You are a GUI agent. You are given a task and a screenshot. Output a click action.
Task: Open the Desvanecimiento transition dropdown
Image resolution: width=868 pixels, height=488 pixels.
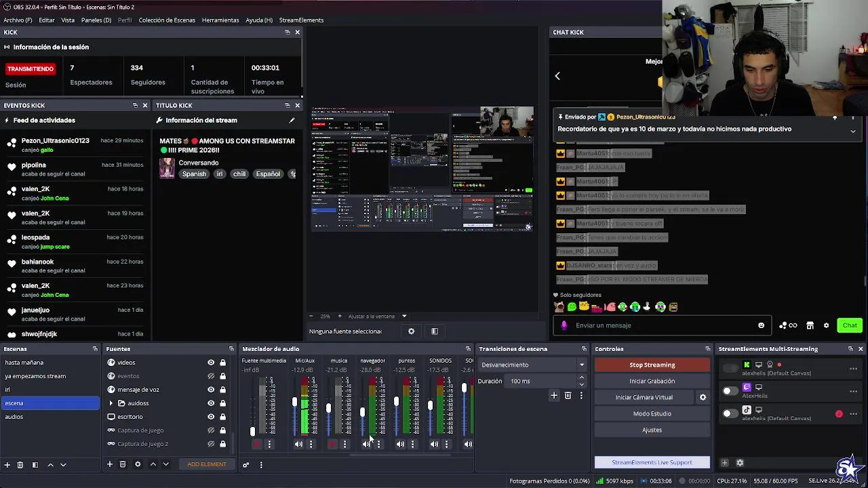click(532, 365)
